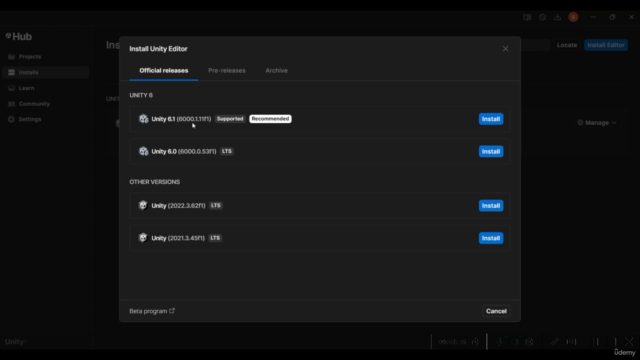This screenshot has height=360, width=640.
Task: Select the recorder pencil annotation tool
Action: (554, 342)
